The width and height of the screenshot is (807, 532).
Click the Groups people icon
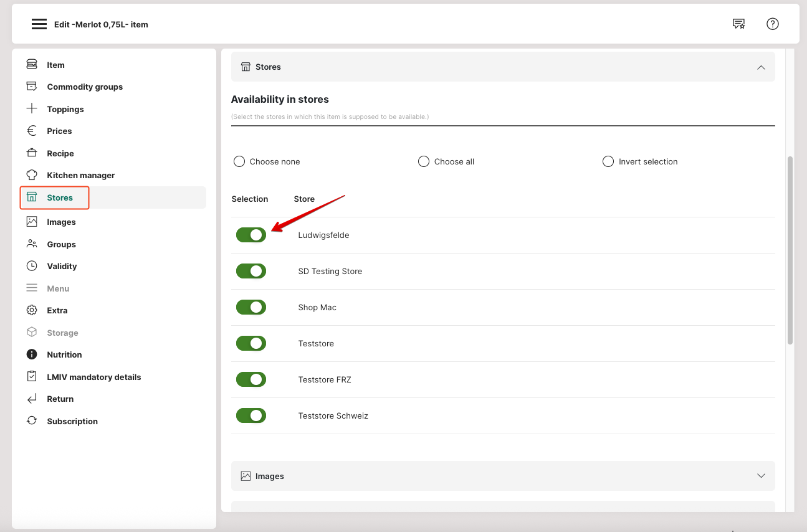tap(32, 244)
